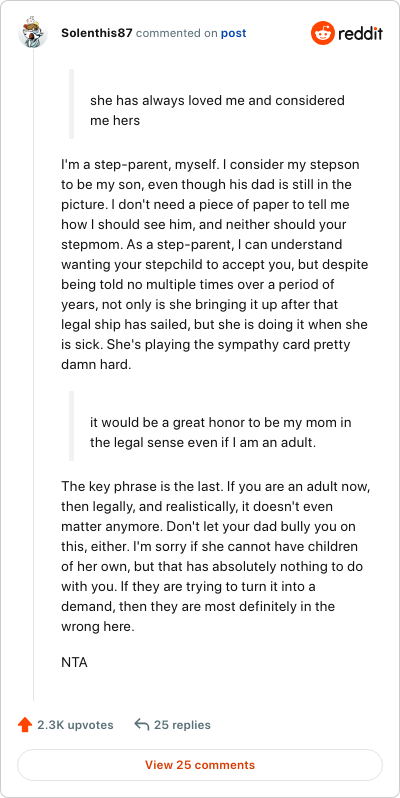Image resolution: width=400 pixels, height=798 pixels.
Task: Open the 25 replies link
Action: [x=182, y=725]
